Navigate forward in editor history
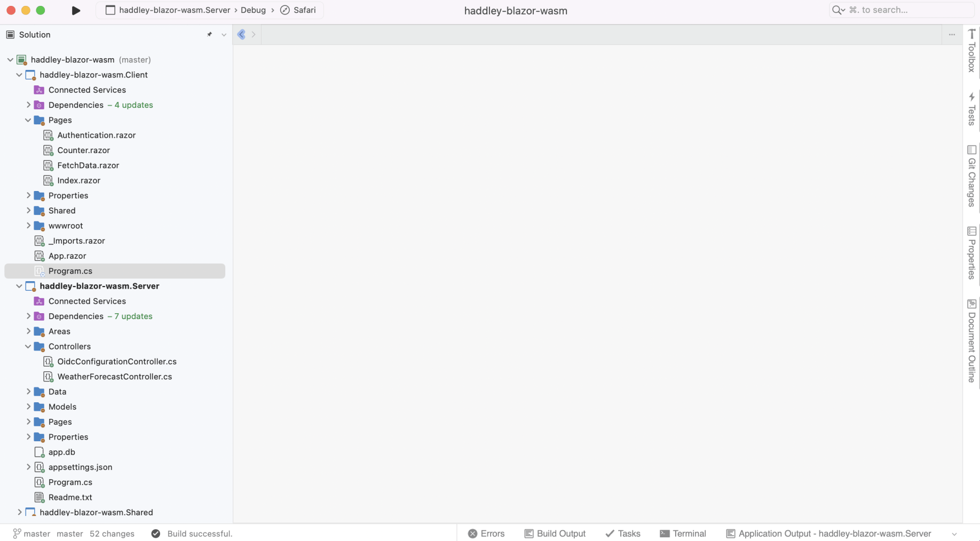980x541 pixels. (x=254, y=35)
